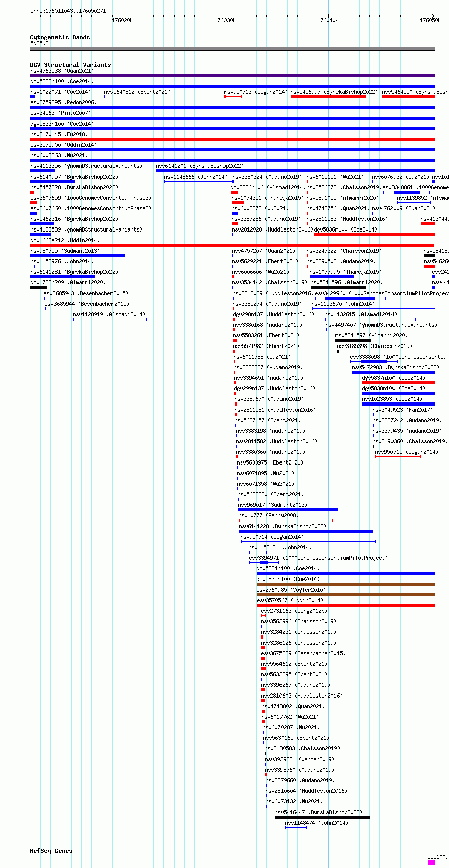Click esv3570567 (Uddin2014) label
This screenshot has width=449, height=868.
290,600
